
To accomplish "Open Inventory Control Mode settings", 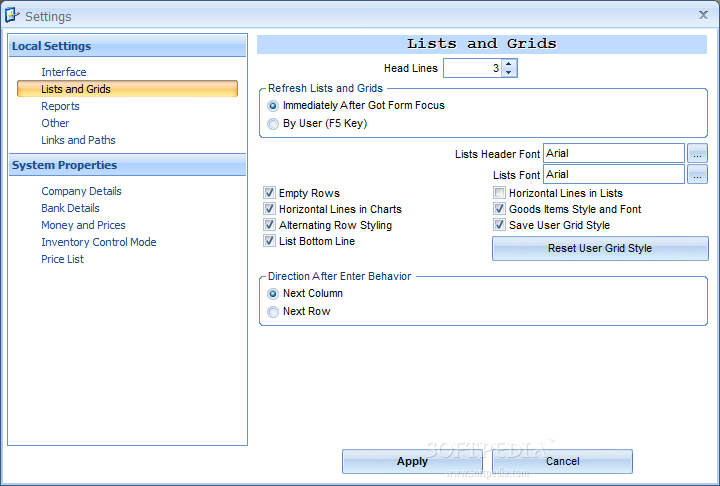I will click(x=99, y=242).
